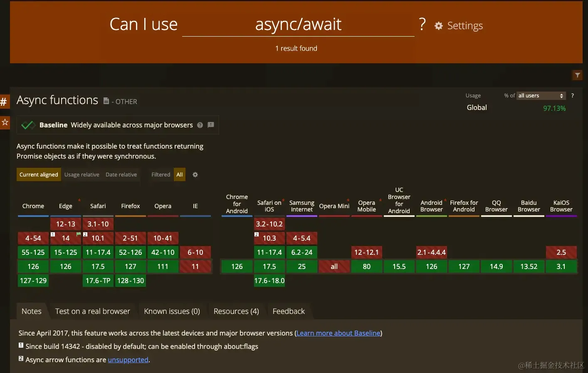Switch to Usage relative view
Screen dimensions: 588x373
82,174
